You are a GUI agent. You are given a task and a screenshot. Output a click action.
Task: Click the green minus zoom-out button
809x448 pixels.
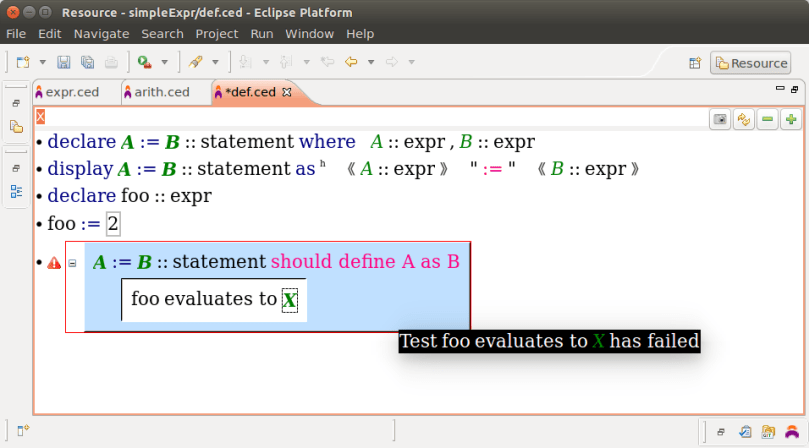click(x=767, y=119)
